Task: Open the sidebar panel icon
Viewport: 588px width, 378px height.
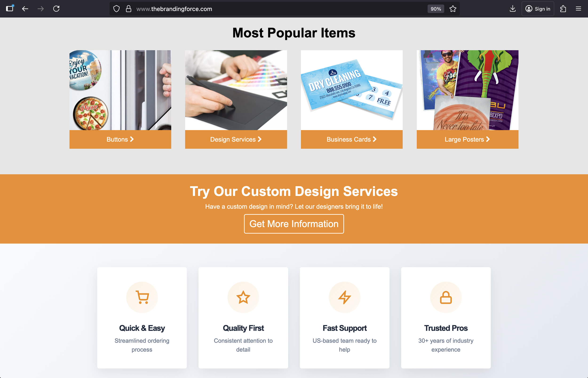Action: click(10, 9)
